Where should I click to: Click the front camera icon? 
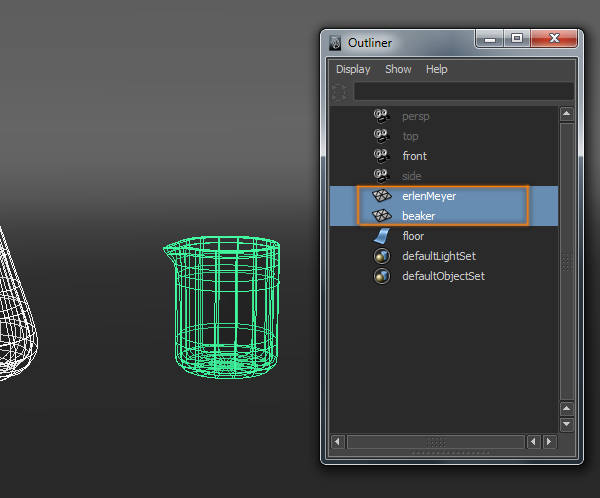381,156
